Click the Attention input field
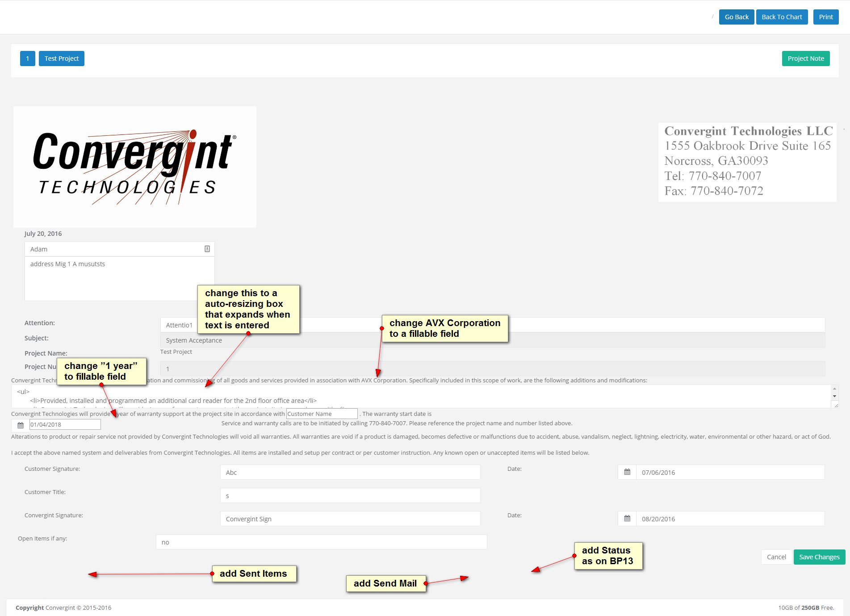 pos(493,325)
